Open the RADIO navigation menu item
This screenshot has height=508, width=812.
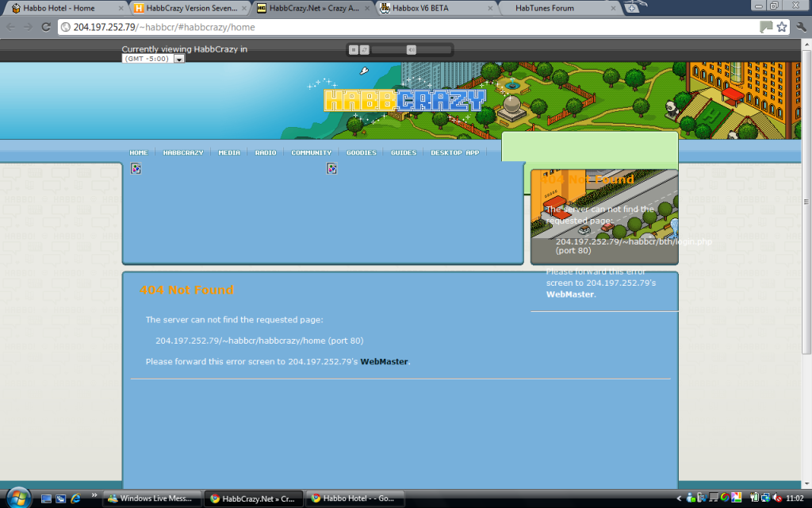pyautogui.click(x=266, y=152)
